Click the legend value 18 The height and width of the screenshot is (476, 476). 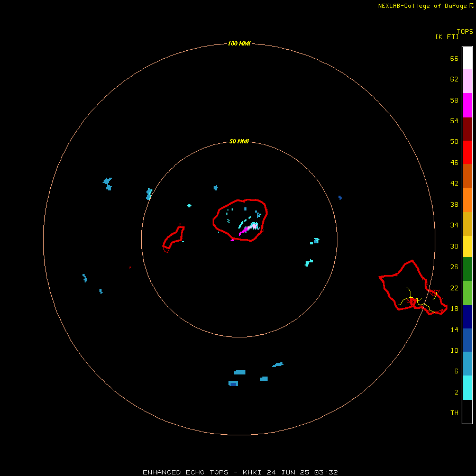[454, 308]
